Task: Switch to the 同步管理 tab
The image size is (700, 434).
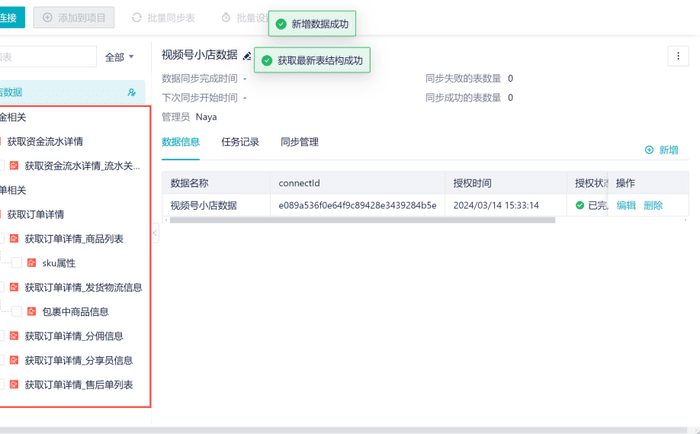Action: (x=300, y=142)
